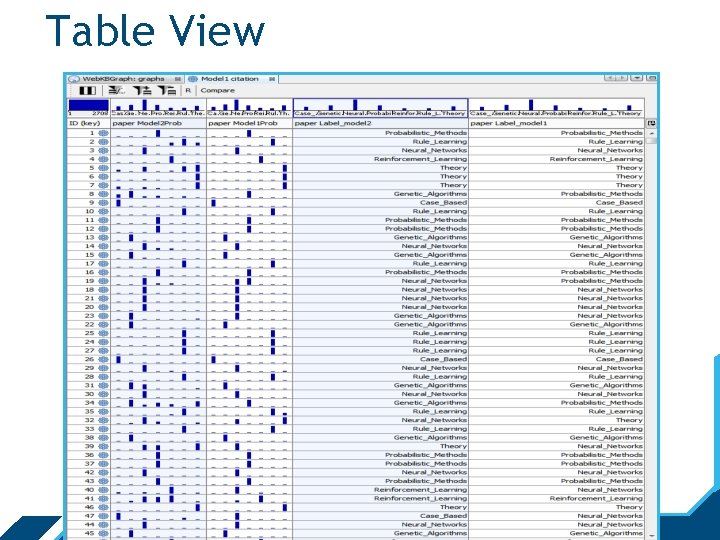
Task: Click the scroll tabs left arrow
Action: click(610, 78)
